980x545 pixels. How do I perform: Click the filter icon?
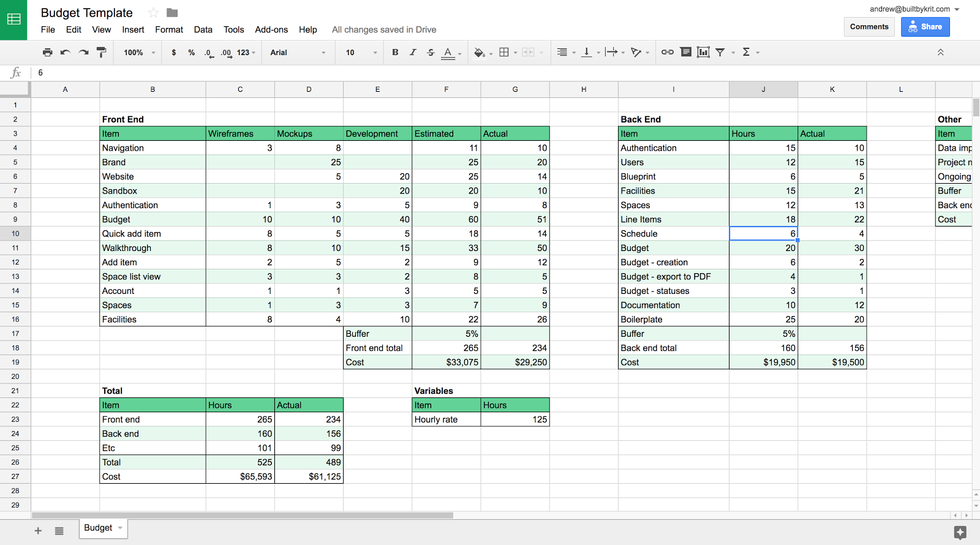[x=720, y=53]
